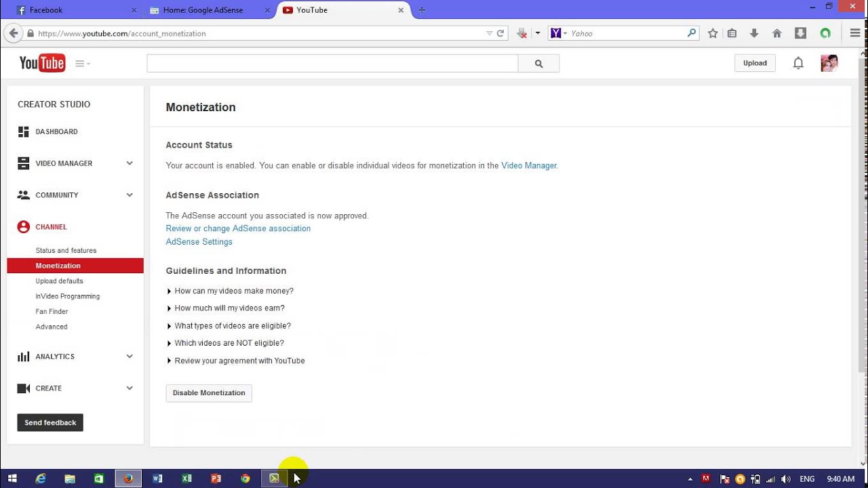Viewport: 868px width, 488px height.
Task: Click the green circular extension icon
Action: 825,33
